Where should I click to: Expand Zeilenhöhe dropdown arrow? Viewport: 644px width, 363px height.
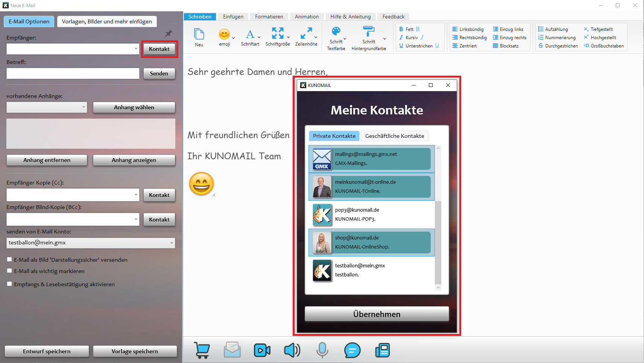click(x=316, y=37)
